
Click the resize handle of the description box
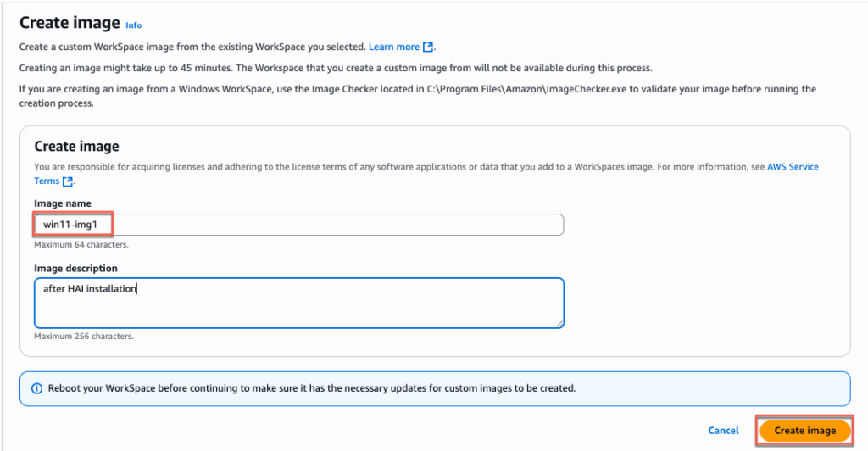pos(559,323)
